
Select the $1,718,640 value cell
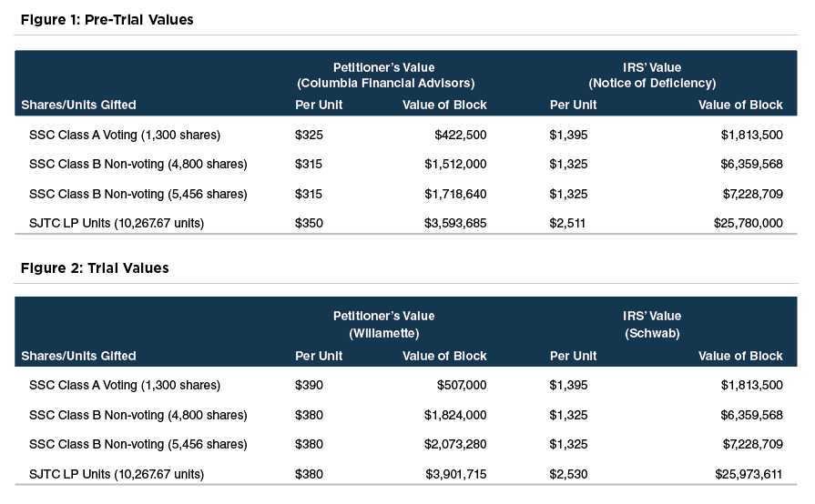(x=455, y=194)
